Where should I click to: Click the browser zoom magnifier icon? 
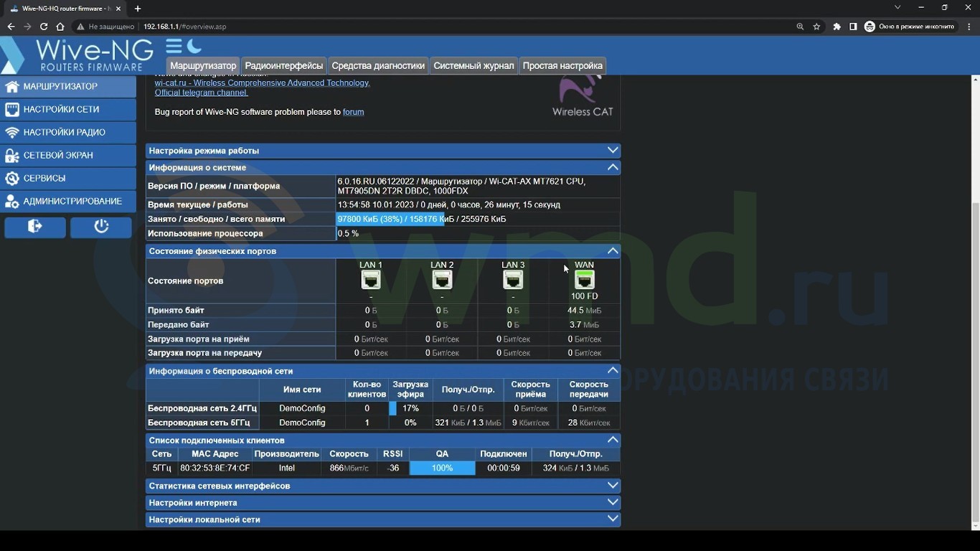pyautogui.click(x=800, y=27)
